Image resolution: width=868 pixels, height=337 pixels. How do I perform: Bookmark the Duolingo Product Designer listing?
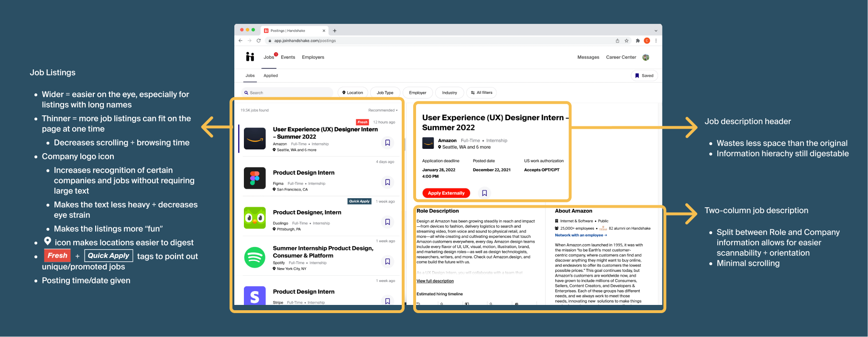[x=387, y=222]
